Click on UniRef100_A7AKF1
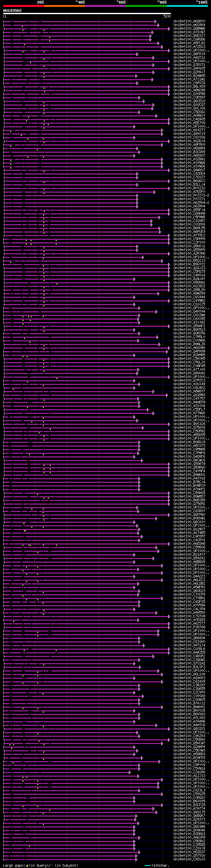 click(190, 489)
